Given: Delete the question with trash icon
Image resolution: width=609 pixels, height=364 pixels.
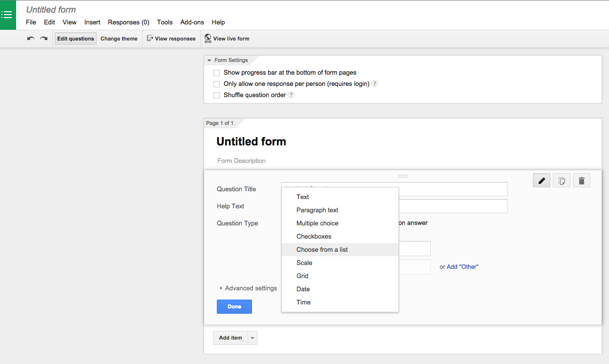Looking at the screenshot, I should click(x=582, y=181).
